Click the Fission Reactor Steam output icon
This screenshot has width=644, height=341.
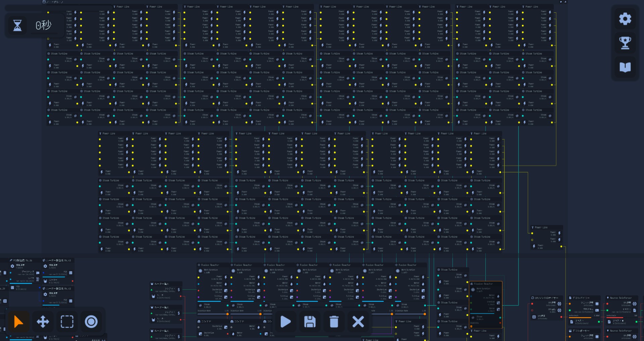pos(473,318)
